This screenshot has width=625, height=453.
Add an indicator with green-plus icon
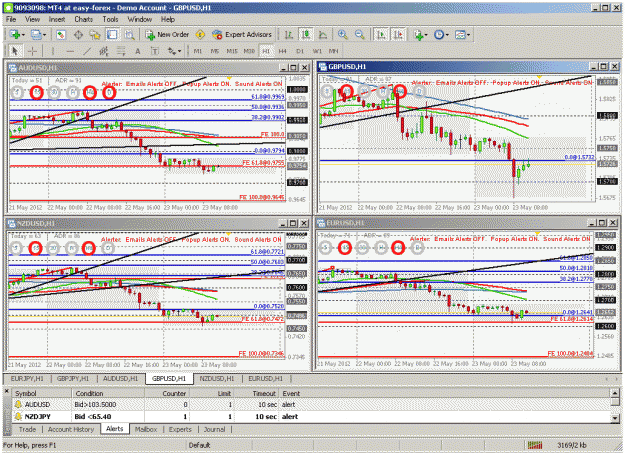418,35
